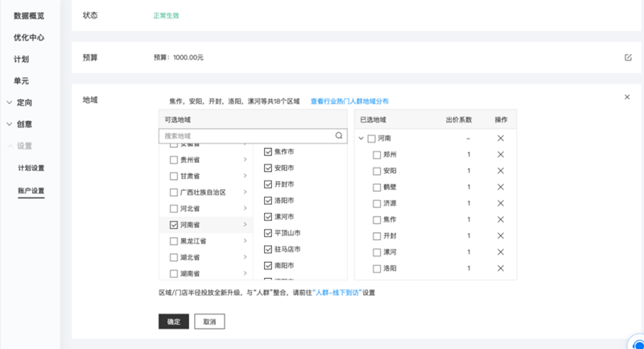
Task: Focus the 搜索地域 search field
Action: tap(246, 136)
